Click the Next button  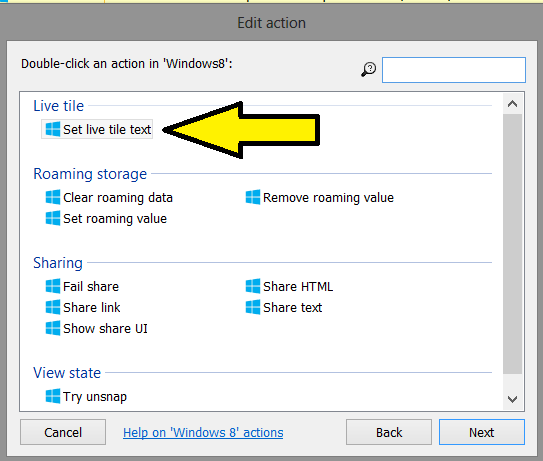coord(482,432)
